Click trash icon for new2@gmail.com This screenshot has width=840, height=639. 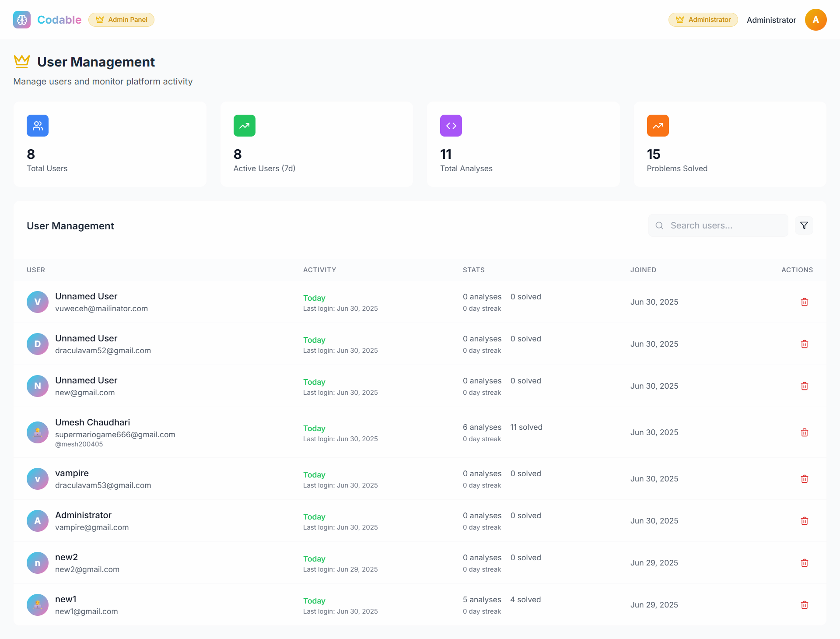click(804, 563)
